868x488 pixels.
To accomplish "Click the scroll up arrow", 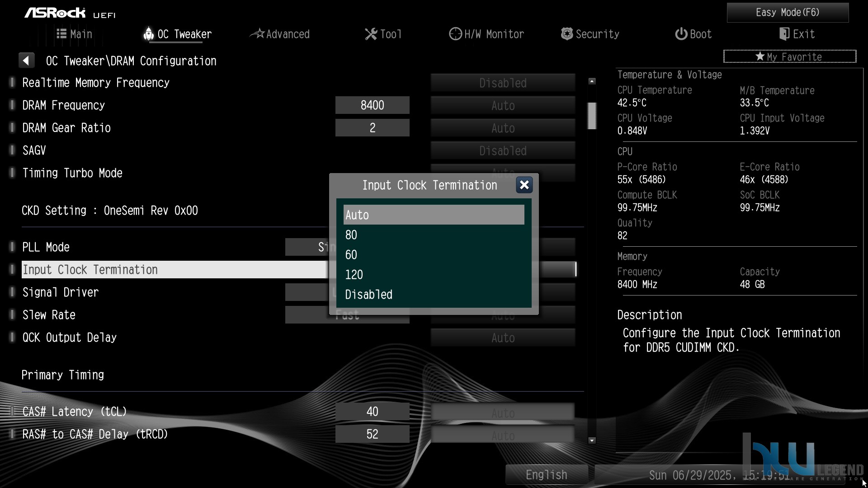I will click(592, 81).
